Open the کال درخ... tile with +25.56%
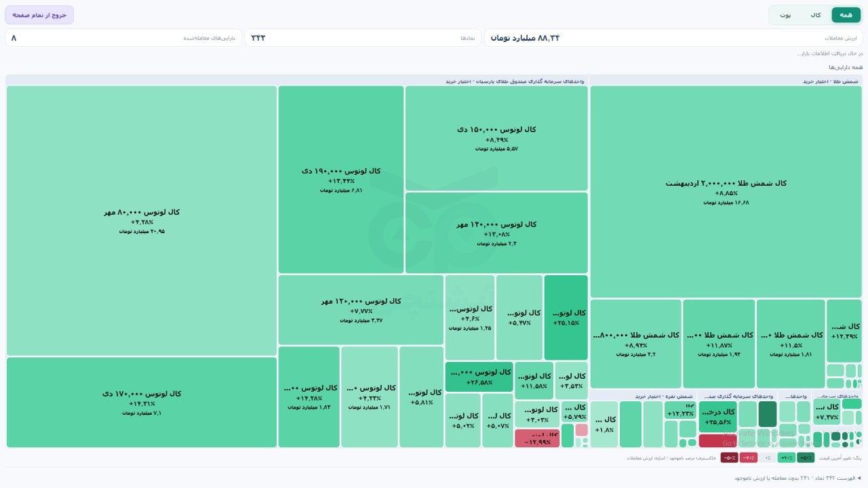The height and width of the screenshot is (488, 868). [717, 416]
